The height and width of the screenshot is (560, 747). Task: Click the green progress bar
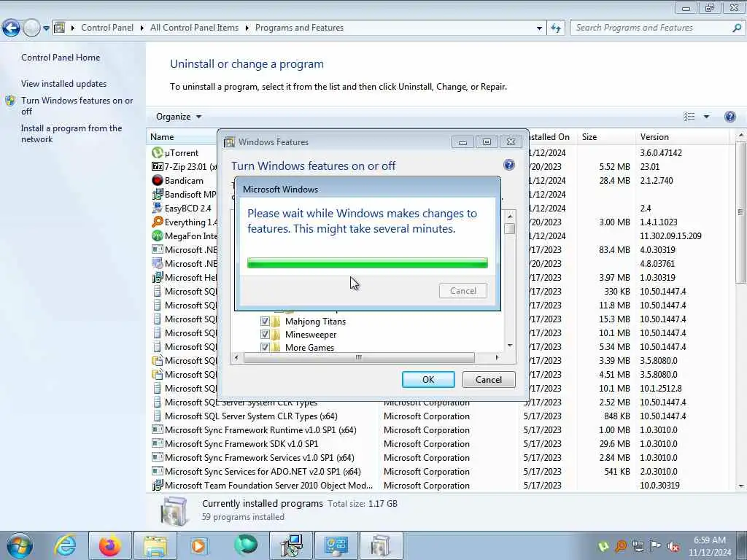368,262
